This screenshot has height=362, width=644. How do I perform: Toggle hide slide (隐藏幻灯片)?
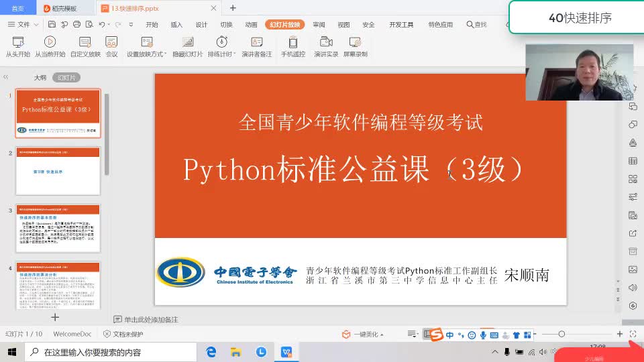point(188,47)
